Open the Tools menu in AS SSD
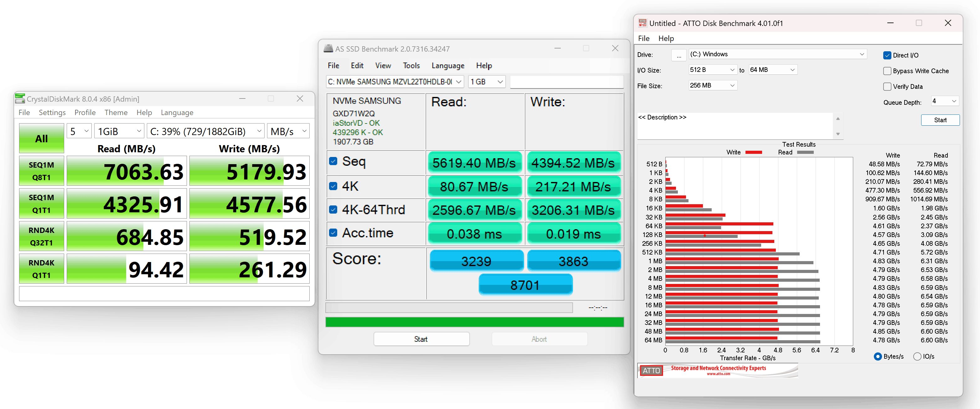The image size is (980, 409). (x=411, y=65)
